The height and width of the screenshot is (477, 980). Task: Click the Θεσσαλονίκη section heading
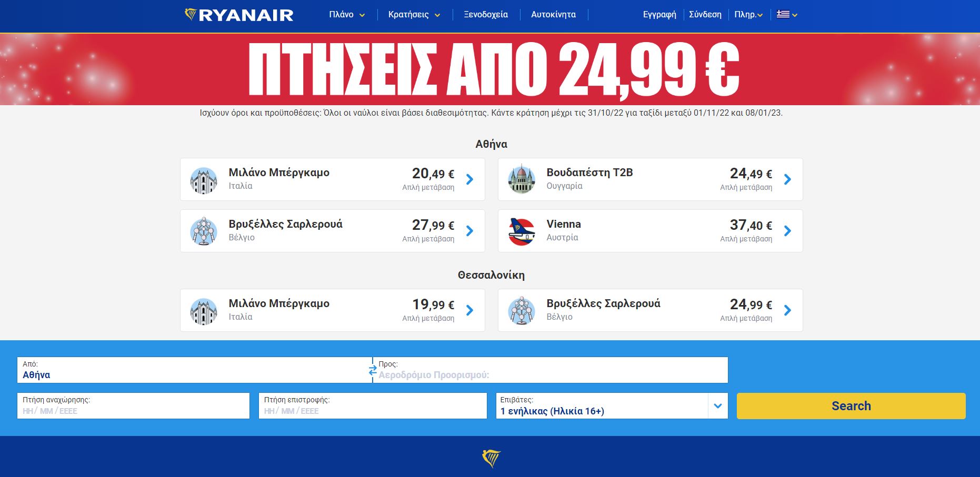491,275
